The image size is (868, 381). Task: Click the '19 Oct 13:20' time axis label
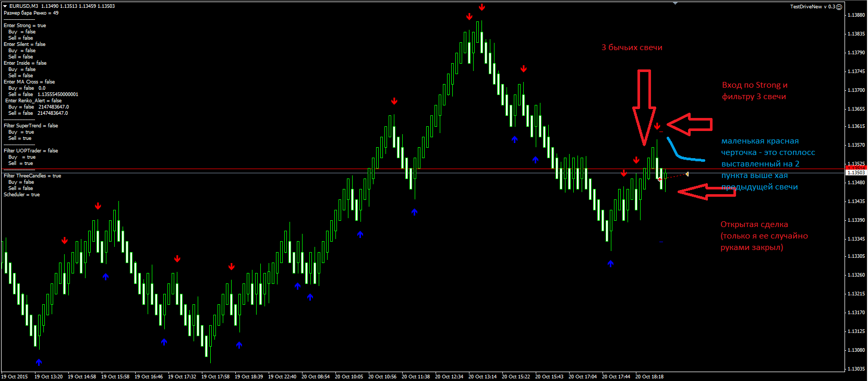pos(49,377)
